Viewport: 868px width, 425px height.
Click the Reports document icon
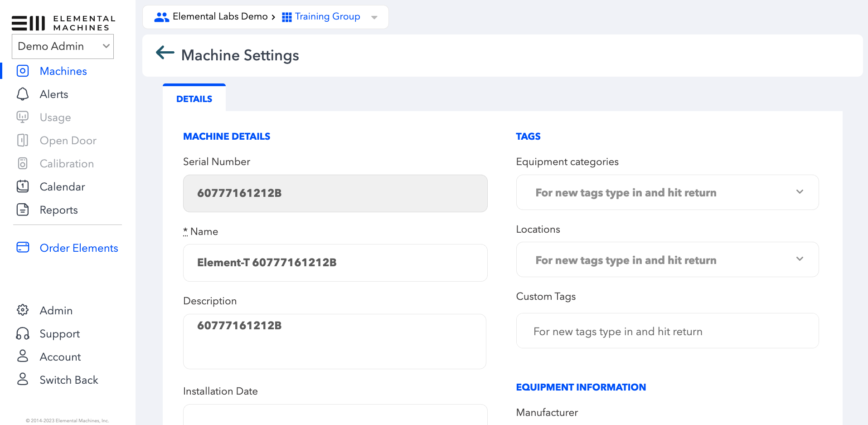pos(23,210)
